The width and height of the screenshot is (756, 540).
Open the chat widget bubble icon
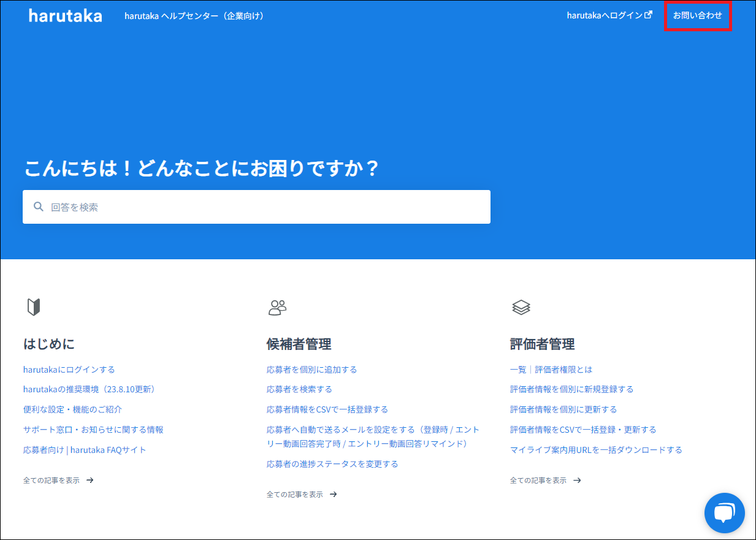coord(724,512)
